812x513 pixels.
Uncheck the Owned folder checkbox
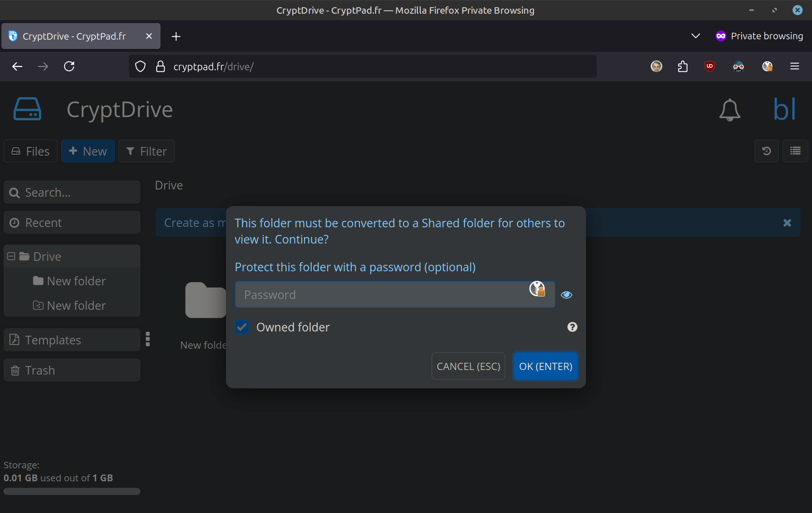tap(242, 327)
